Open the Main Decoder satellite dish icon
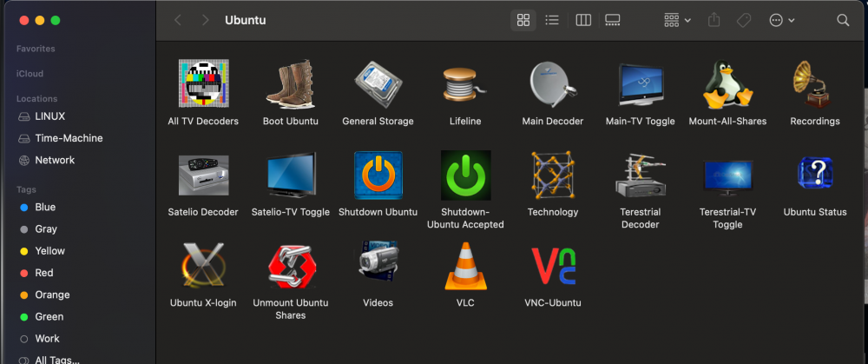Image resolution: width=868 pixels, height=364 pixels. tap(552, 83)
